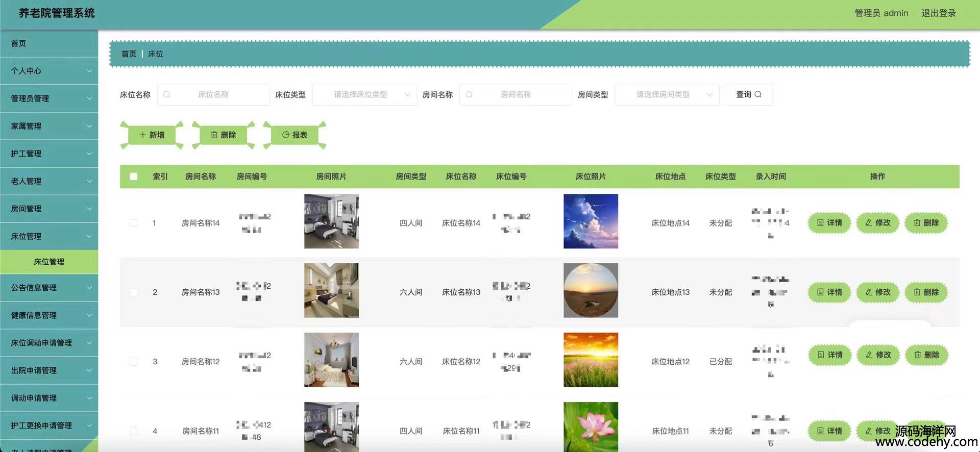Open the 请选择床位类型 dropdown

pos(364,94)
